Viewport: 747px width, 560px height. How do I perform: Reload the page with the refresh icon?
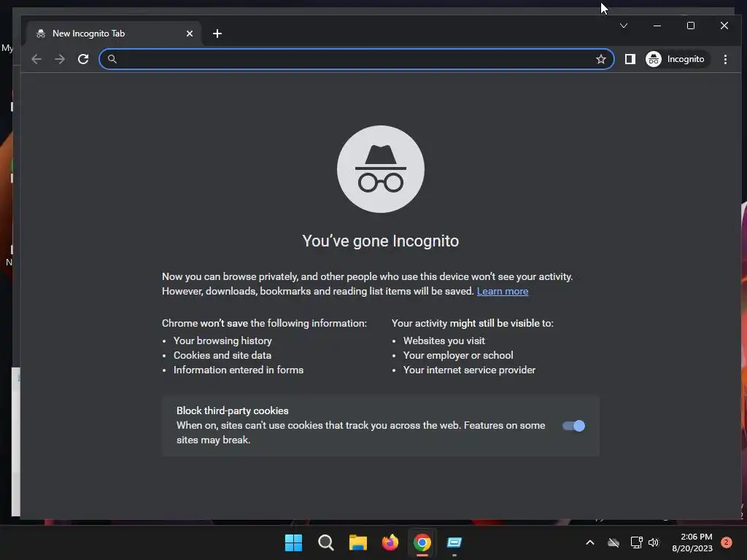[x=83, y=59]
